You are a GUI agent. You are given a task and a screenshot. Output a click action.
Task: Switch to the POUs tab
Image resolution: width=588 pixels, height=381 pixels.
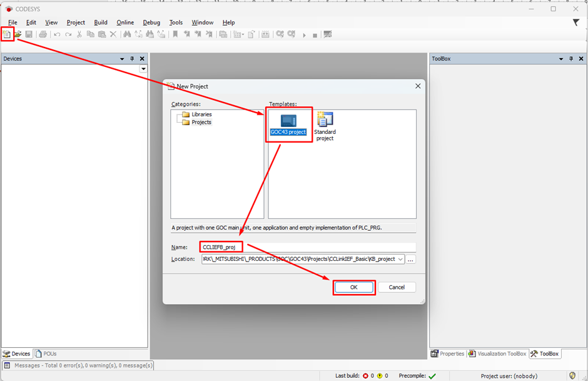point(46,353)
